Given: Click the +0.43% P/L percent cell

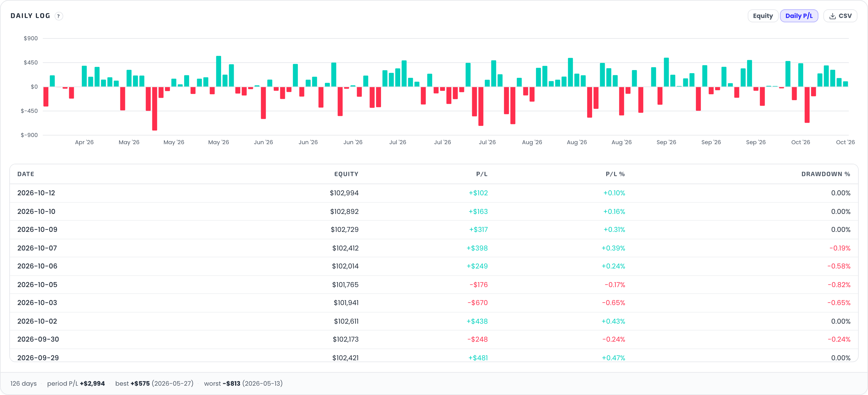Looking at the screenshot, I should [x=613, y=321].
